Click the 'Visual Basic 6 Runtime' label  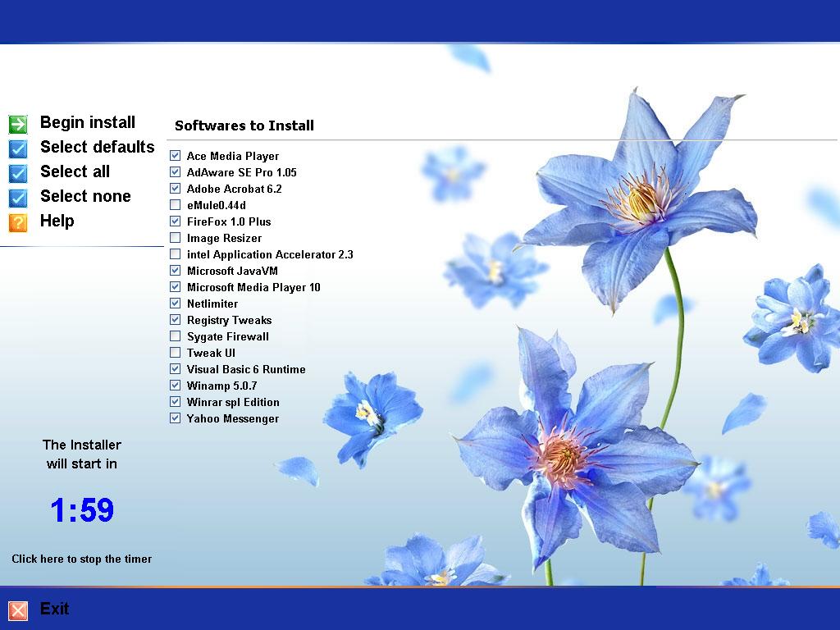(246, 369)
